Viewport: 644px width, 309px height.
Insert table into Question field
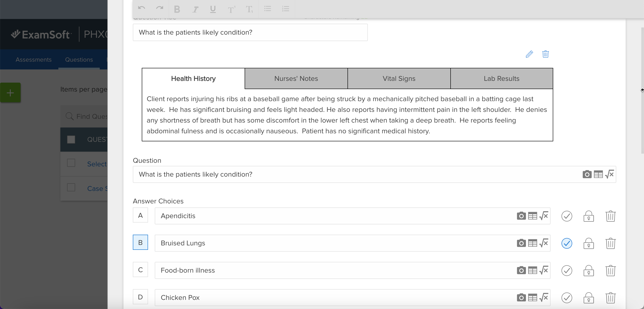[x=598, y=174]
